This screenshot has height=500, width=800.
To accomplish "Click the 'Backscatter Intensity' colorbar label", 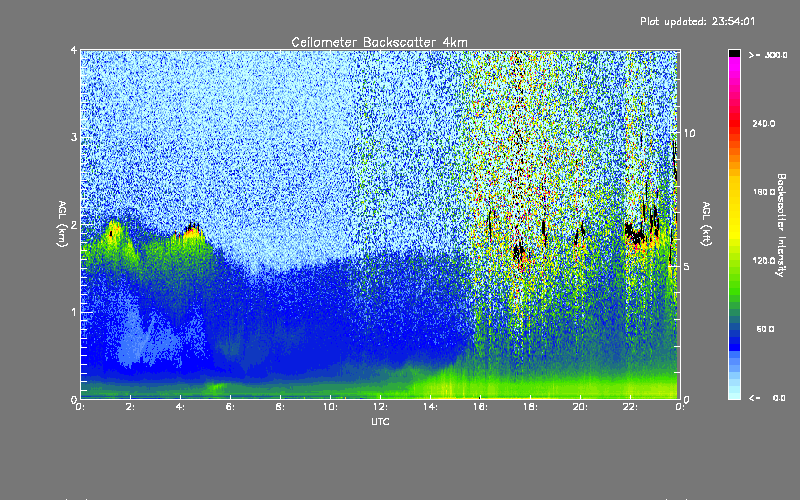I will (x=781, y=225).
